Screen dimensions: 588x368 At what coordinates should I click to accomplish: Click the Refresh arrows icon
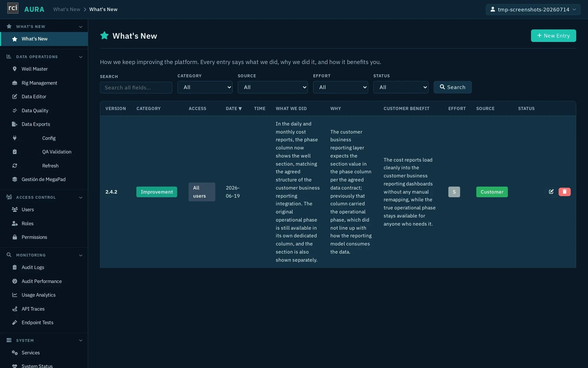point(14,166)
